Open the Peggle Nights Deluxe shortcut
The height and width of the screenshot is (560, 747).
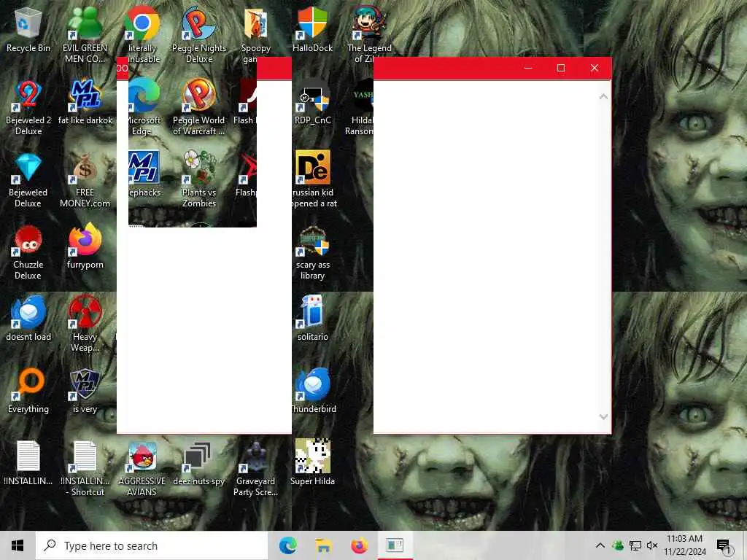click(199, 36)
